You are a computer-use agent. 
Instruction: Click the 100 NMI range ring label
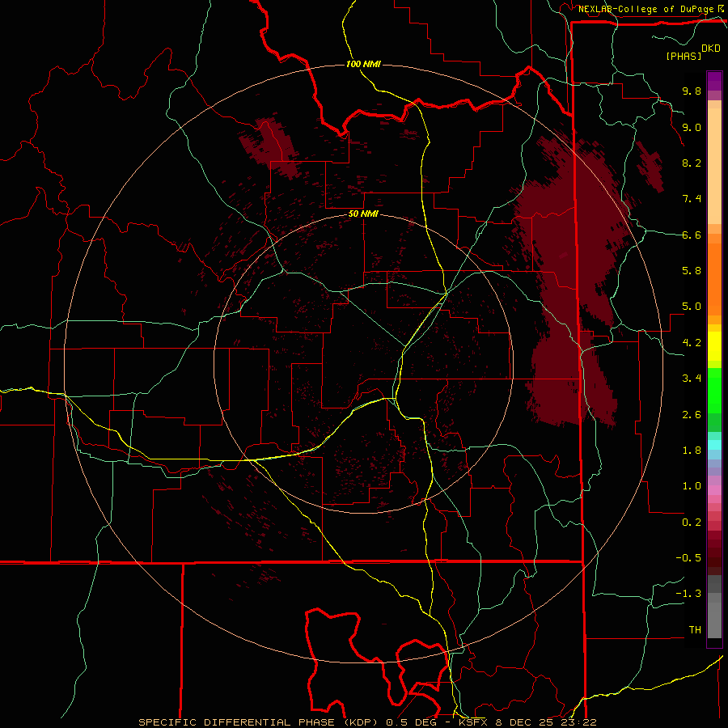pyautogui.click(x=363, y=64)
